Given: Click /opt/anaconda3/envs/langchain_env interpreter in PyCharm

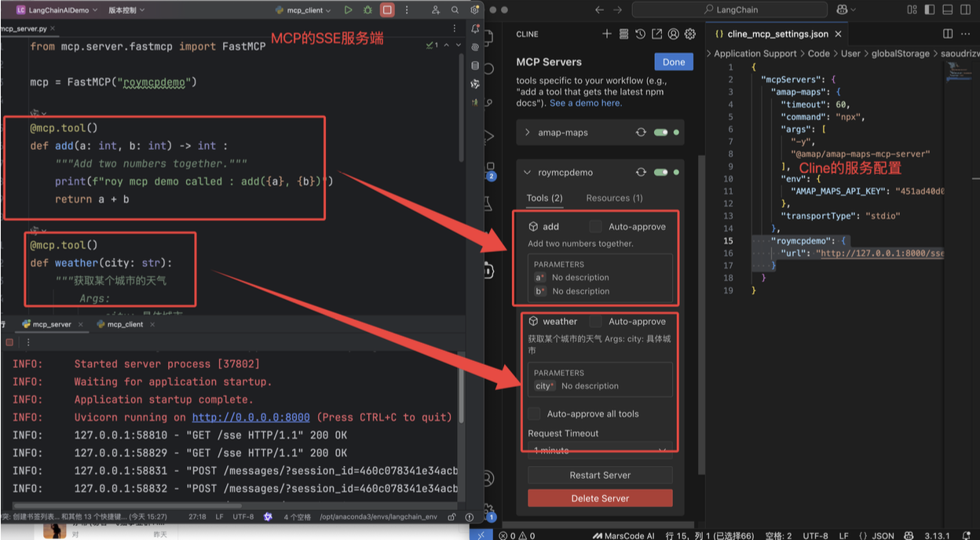Looking at the screenshot, I should coord(378,517).
